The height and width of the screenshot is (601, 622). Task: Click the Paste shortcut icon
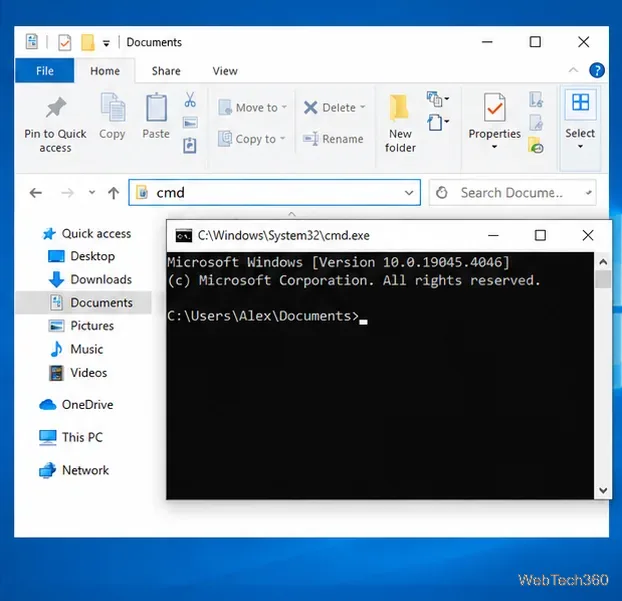point(190,146)
